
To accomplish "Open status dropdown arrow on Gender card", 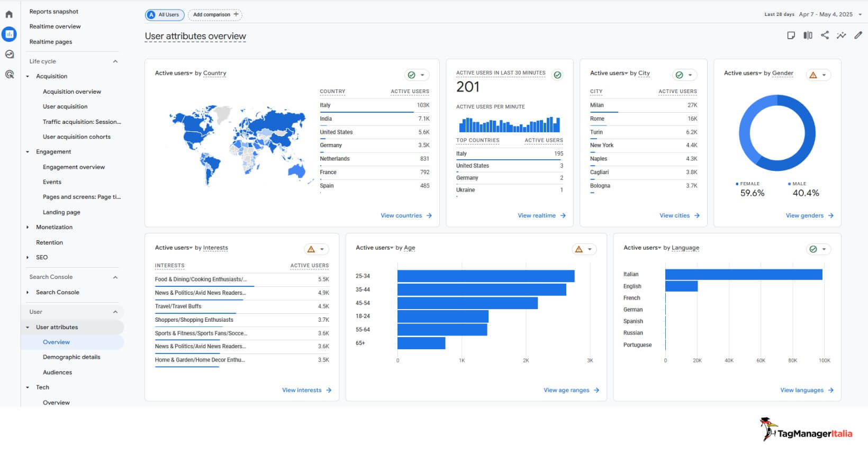I will click(x=824, y=75).
